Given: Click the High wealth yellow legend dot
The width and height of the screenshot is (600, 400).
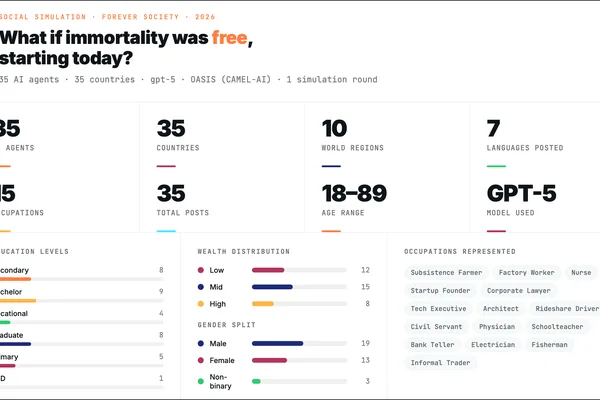Looking at the screenshot, I should tap(201, 304).
